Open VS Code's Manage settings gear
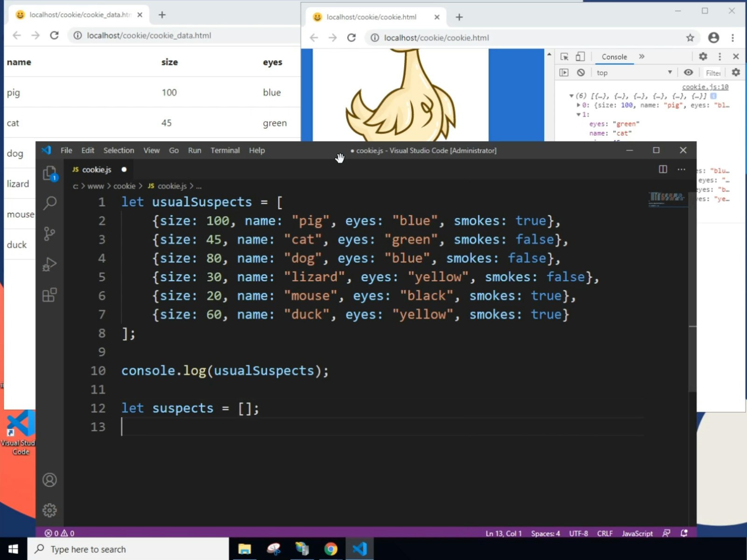 pyautogui.click(x=50, y=510)
